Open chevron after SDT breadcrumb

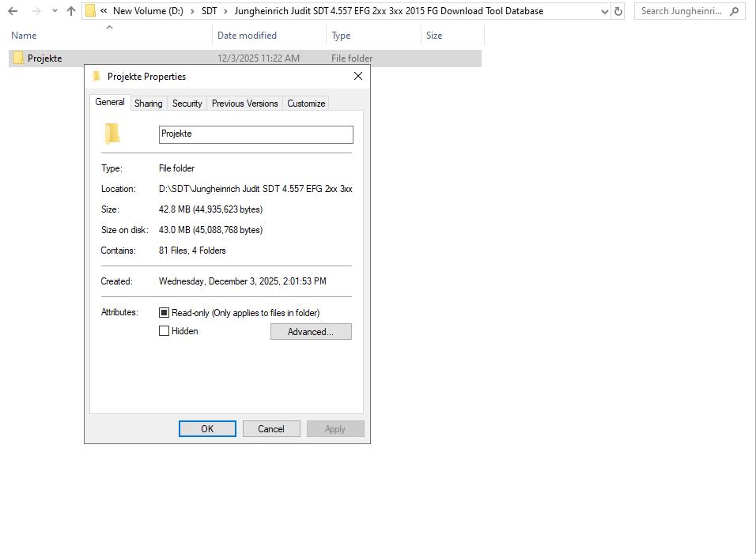tap(225, 11)
